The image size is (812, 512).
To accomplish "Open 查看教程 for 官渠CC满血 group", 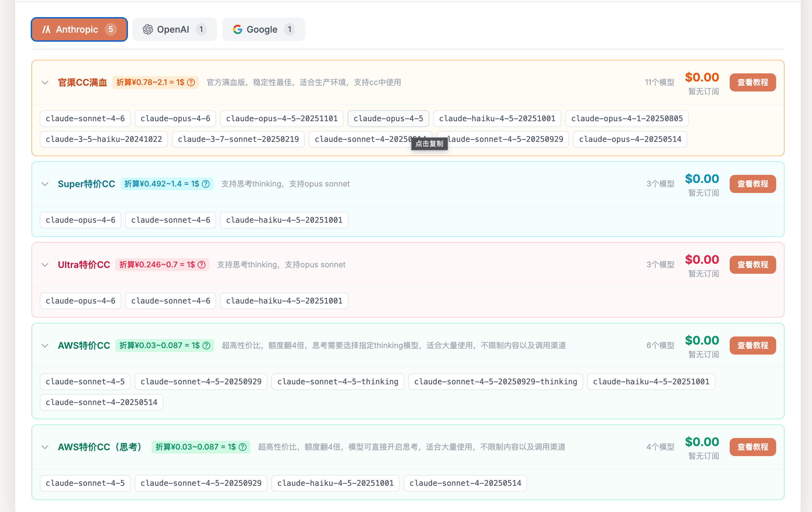I will tap(752, 82).
